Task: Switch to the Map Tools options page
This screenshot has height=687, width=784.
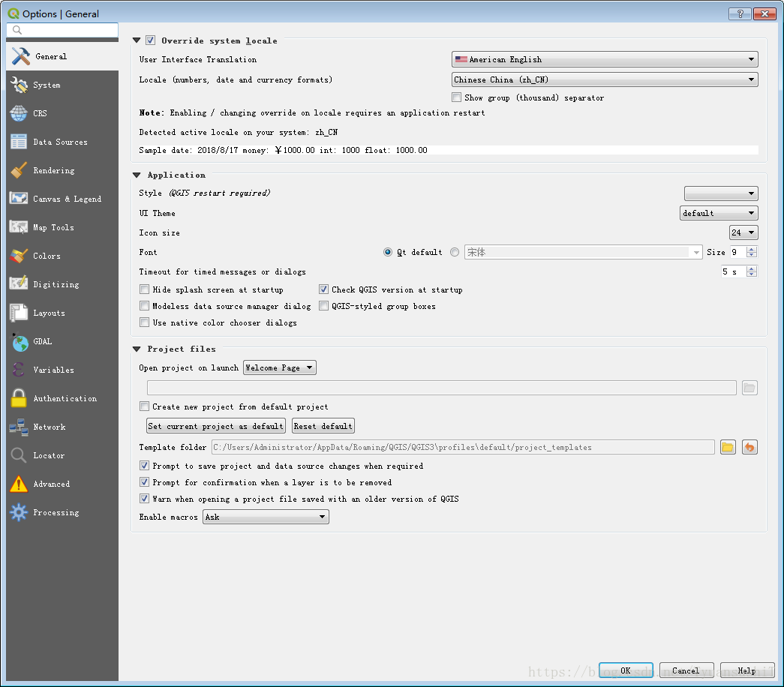Action: coord(62,227)
